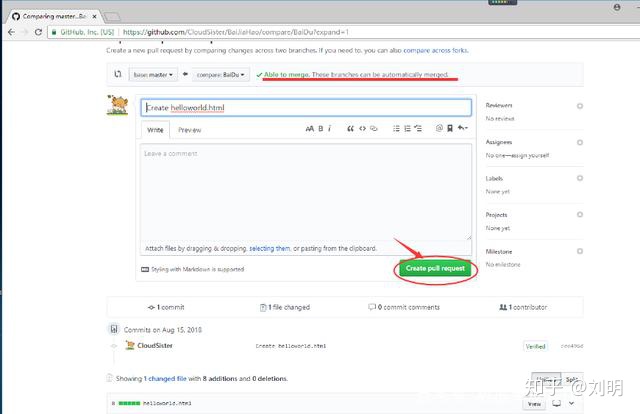Open the 'Create helloworld.html' commit message
The width and height of the screenshot is (640, 414).
[x=291, y=346]
